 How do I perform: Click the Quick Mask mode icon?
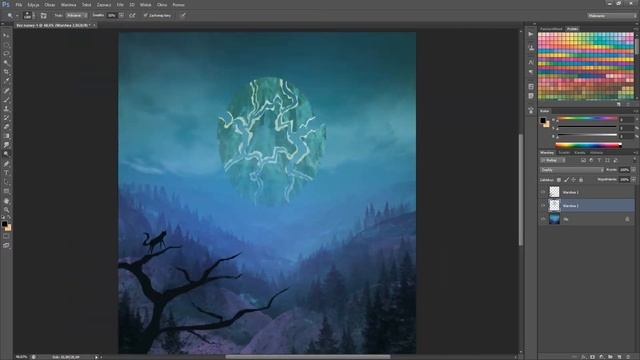click(x=6, y=236)
